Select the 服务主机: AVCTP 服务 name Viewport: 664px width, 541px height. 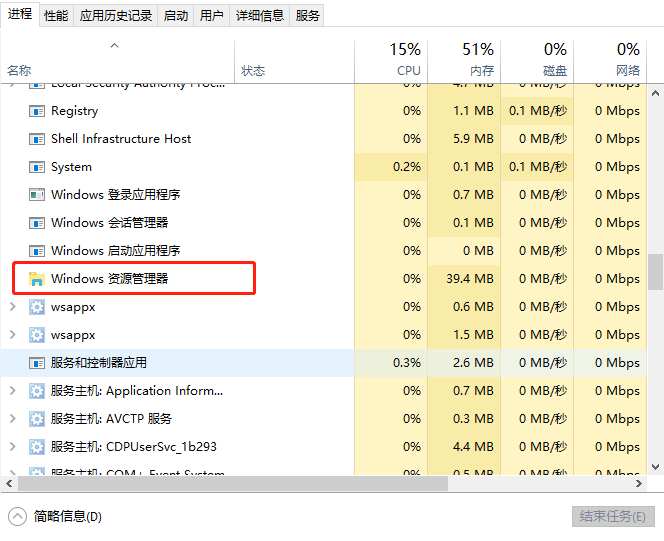(111, 419)
